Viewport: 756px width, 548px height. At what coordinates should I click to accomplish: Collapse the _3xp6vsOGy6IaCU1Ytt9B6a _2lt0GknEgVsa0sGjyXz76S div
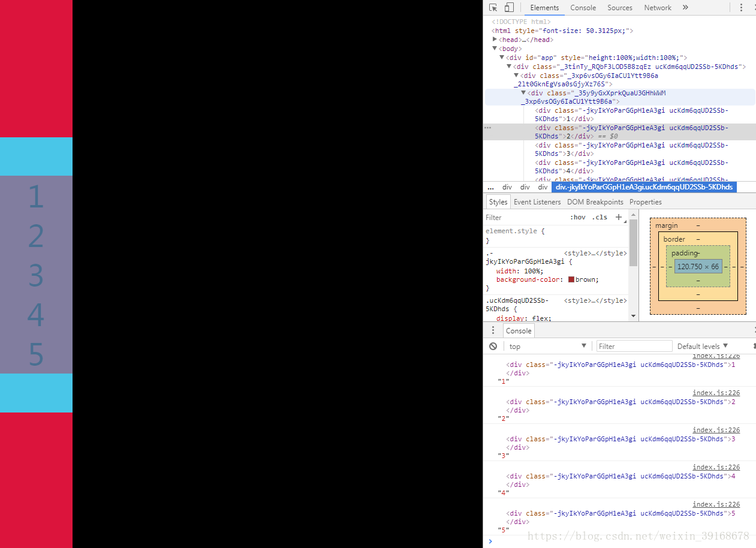517,76
